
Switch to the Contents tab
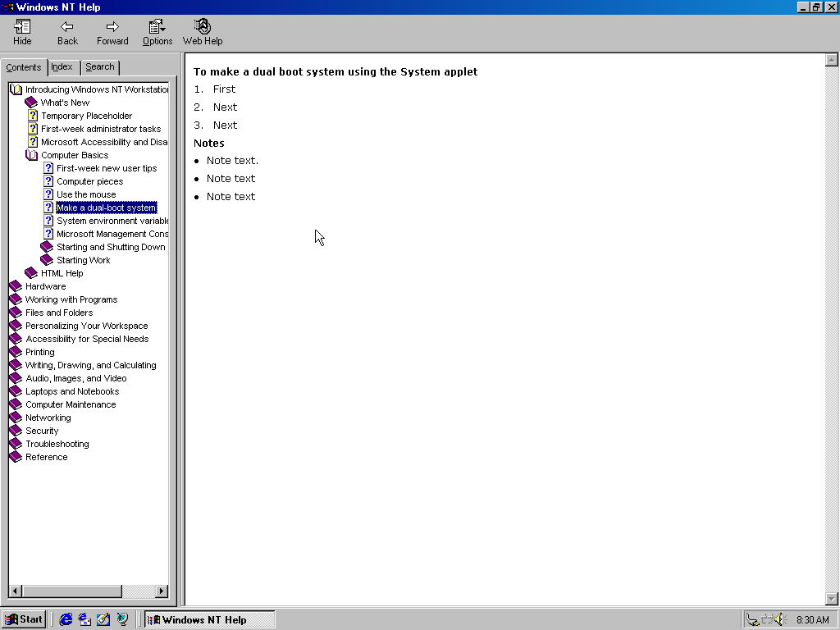(24, 67)
